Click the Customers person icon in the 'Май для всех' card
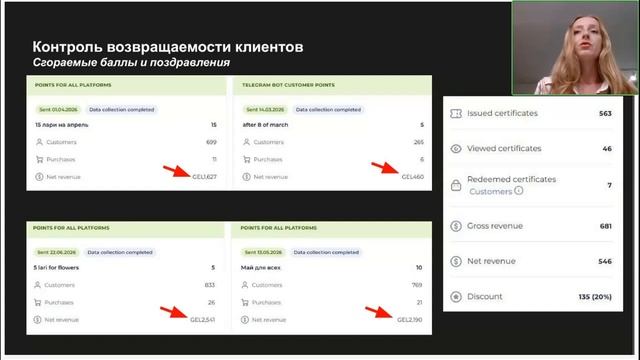The image size is (640, 360). (245, 285)
